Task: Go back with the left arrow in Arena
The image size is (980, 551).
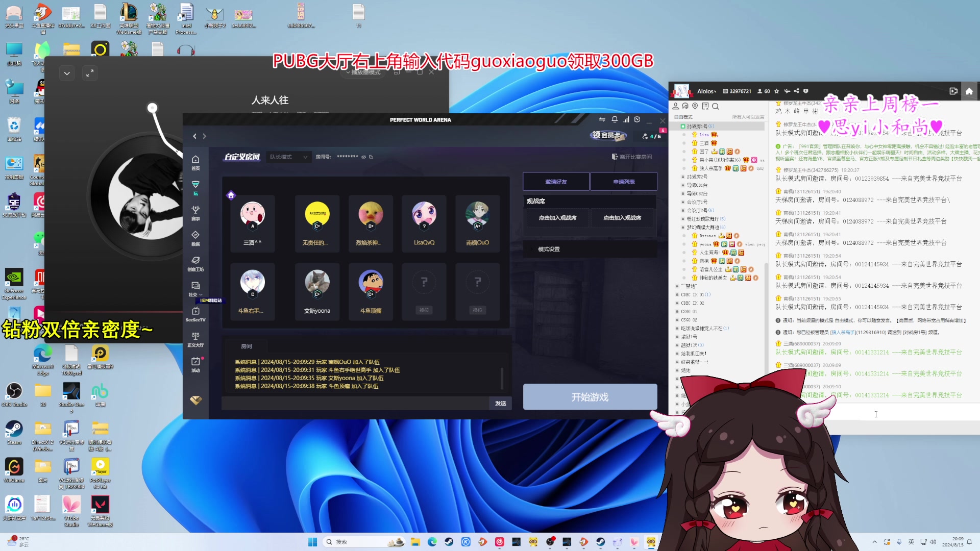Action: (194, 136)
